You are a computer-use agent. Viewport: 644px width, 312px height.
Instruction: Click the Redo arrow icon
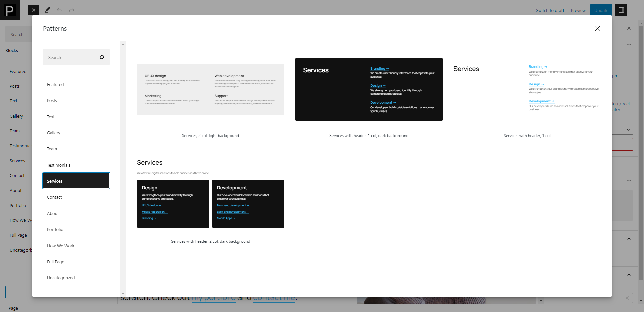tap(72, 10)
